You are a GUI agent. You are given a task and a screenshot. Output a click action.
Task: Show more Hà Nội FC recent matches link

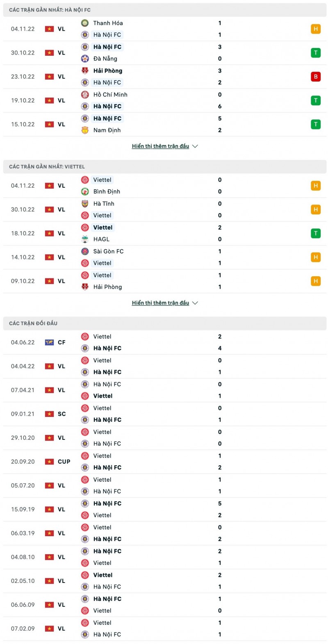coord(160,146)
